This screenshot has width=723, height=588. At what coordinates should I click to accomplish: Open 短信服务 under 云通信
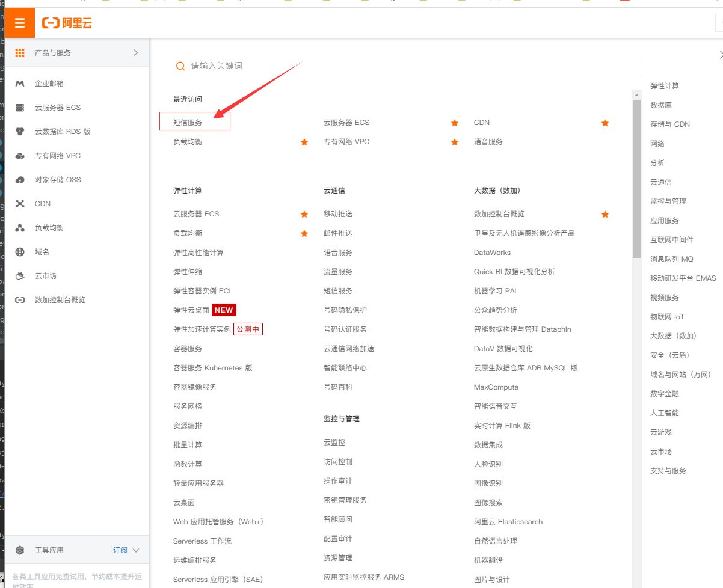pos(338,291)
